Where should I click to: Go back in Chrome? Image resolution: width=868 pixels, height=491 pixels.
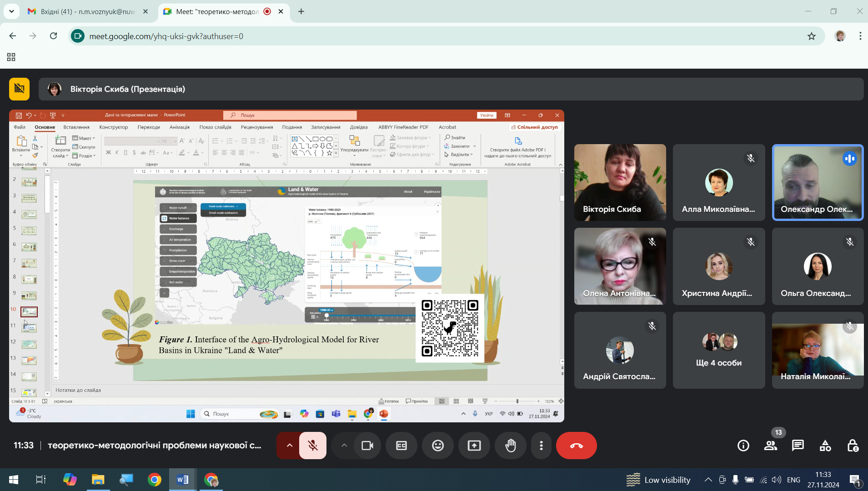click(x=12, y=36)
